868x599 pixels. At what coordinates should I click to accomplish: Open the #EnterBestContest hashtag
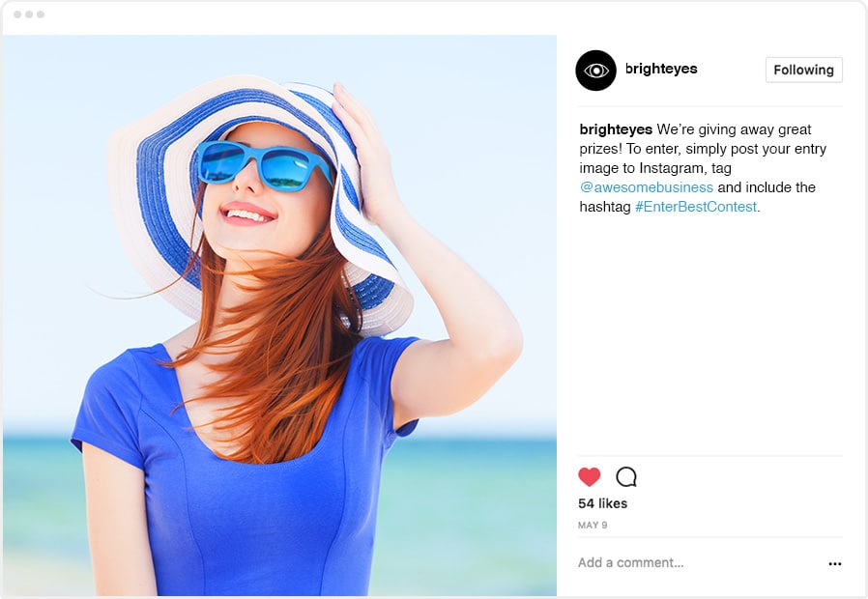695,207
